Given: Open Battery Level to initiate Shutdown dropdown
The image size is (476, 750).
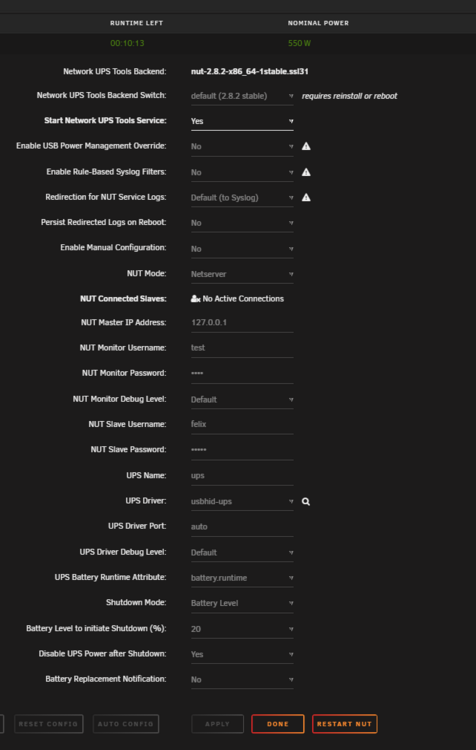Looking at the screenshot, I should (242, 629).
